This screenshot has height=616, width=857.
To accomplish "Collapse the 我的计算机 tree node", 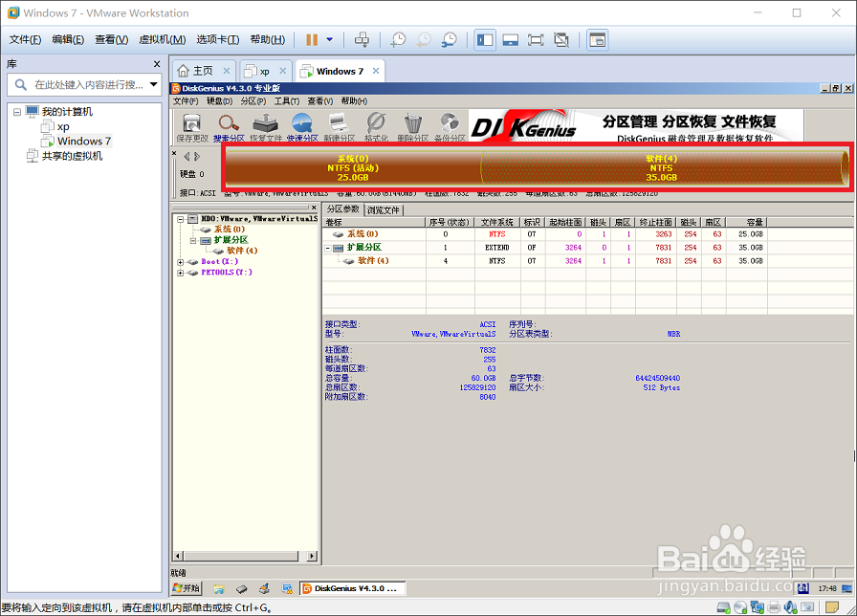I will click(17, 112).
